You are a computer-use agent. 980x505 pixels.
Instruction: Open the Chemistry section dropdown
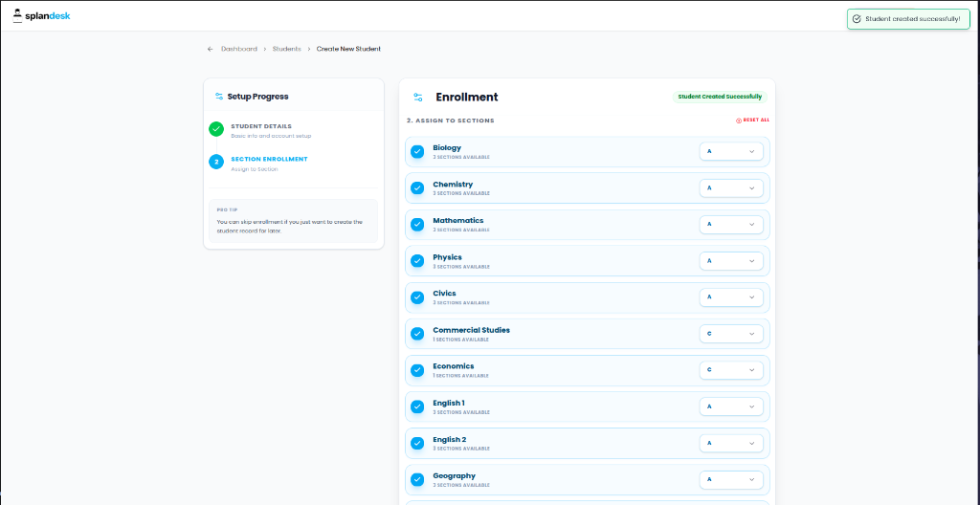click(x=731, y=188)
